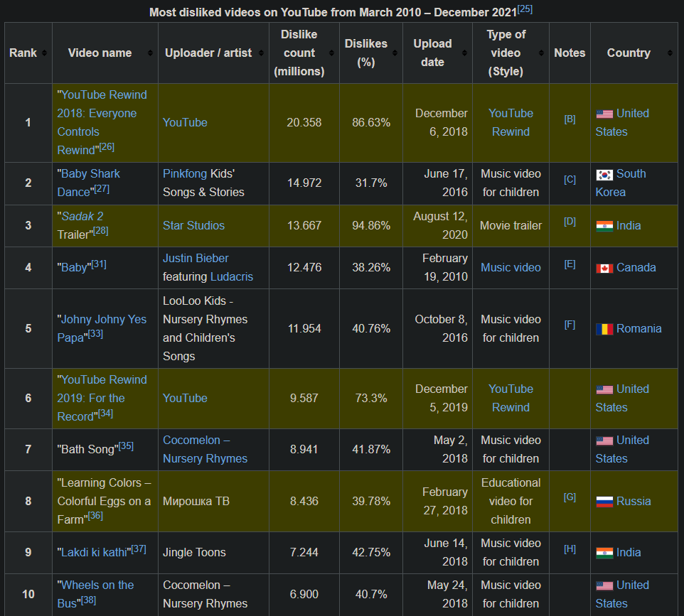Open note [F] for Johny Johny
The width and height of the screenshot is (684, 616).
[570, 325]
